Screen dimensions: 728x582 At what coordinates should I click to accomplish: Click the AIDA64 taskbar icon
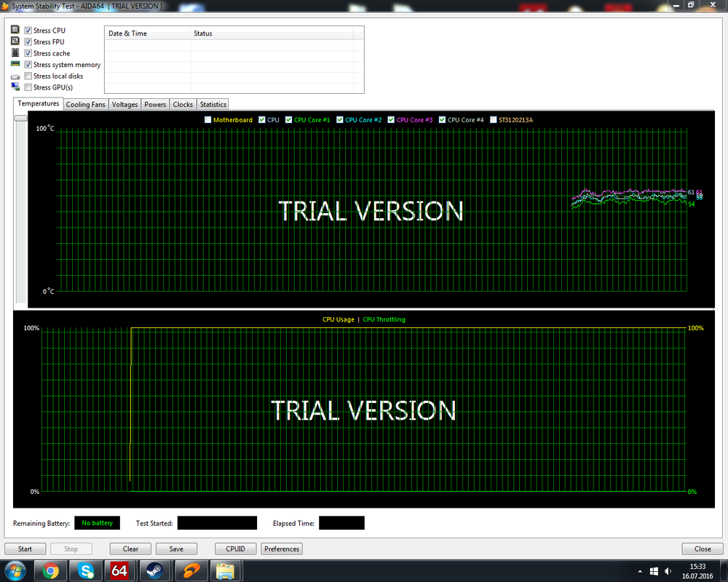119,570
